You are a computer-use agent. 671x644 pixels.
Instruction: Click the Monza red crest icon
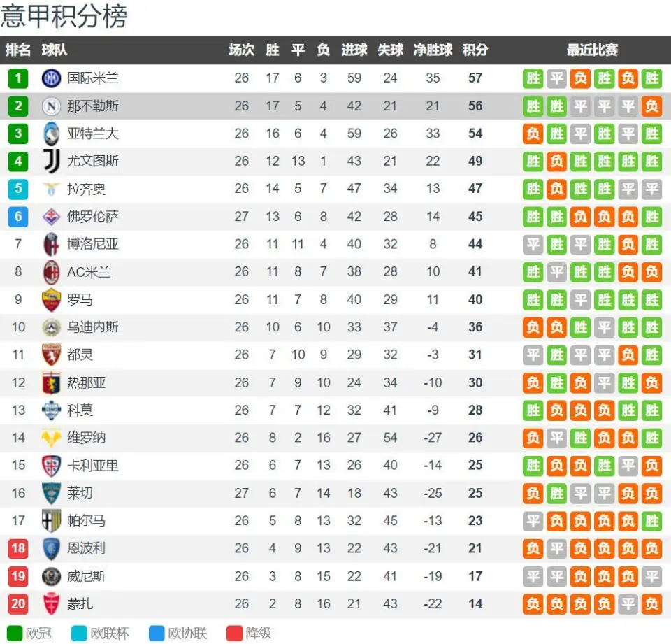point(51,603)
